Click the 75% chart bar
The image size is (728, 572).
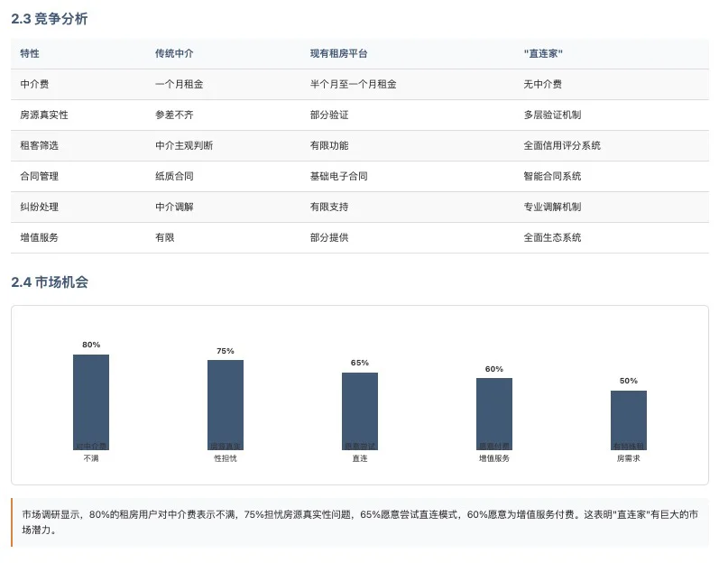coord(226,405)
